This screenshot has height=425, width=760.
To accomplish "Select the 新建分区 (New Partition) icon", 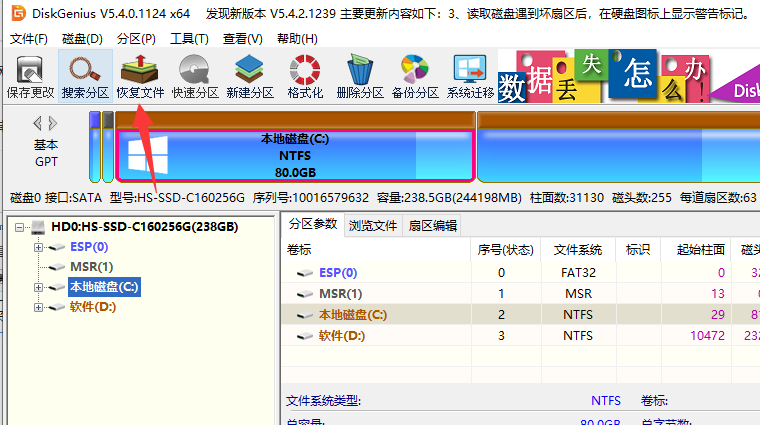I will tap(249, 76).
